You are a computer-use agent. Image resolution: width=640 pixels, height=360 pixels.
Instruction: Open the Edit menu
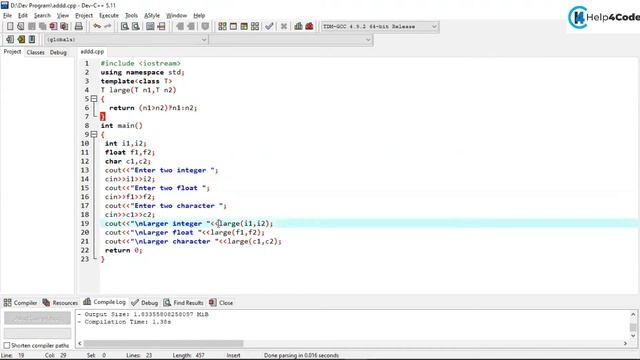tap(22, 16)
